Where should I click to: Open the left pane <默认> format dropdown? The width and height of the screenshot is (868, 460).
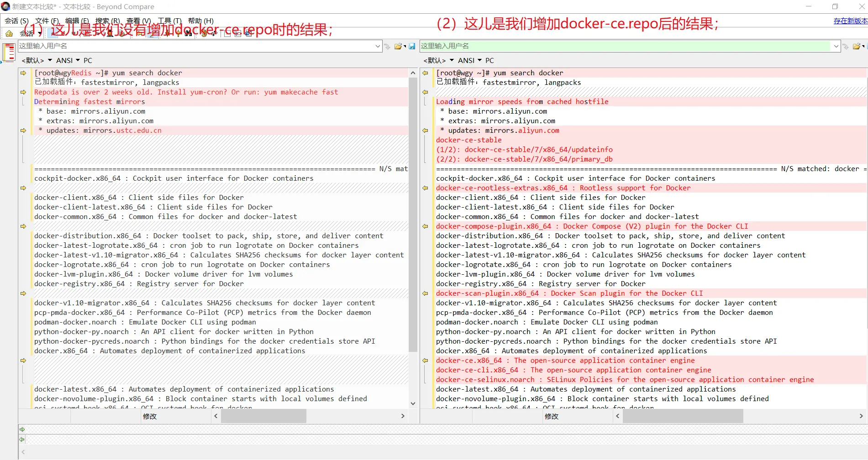tap(37, 60)
